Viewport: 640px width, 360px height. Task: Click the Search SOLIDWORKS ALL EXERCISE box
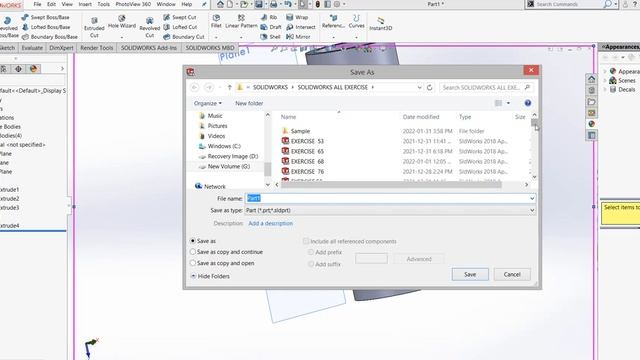(x=487, y=87)
